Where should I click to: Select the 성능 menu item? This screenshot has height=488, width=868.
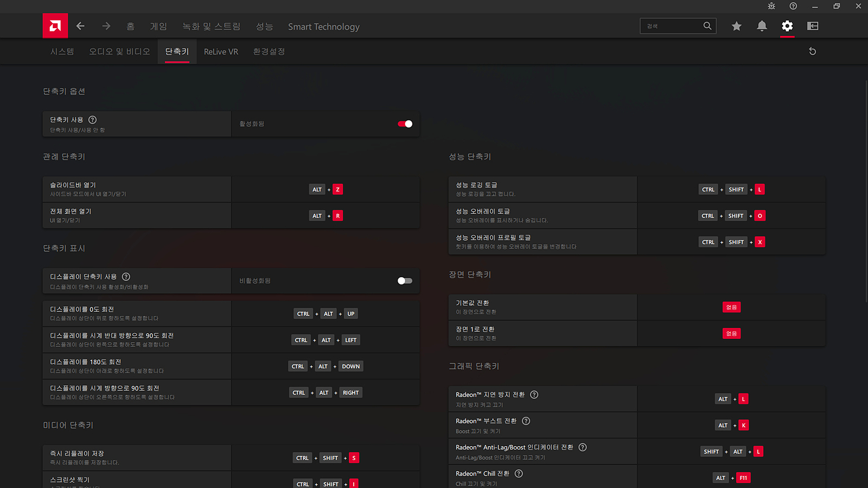point(264,27)
